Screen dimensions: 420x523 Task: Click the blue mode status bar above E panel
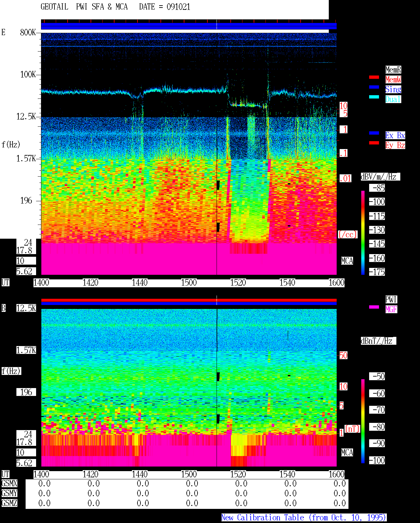[189, 26]
